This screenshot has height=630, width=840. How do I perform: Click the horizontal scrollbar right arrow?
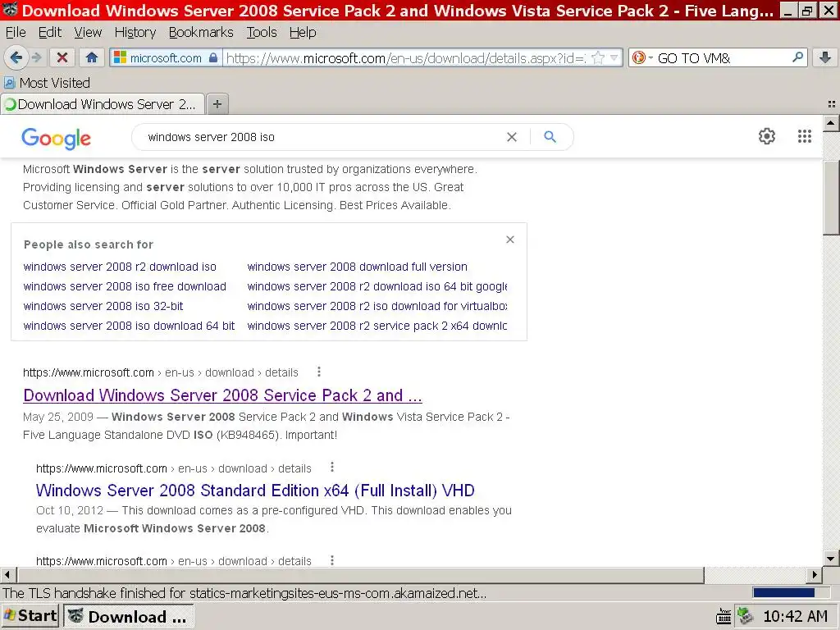pos(815,575)
